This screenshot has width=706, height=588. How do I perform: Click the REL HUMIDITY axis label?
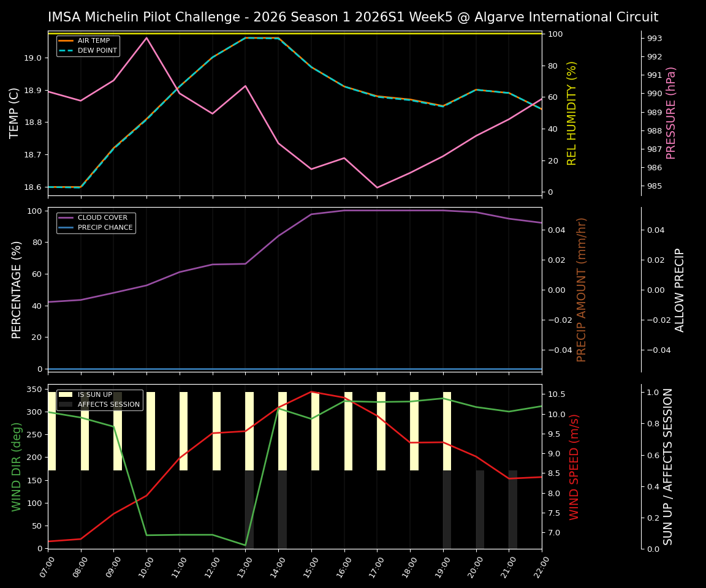pos(572,113)
